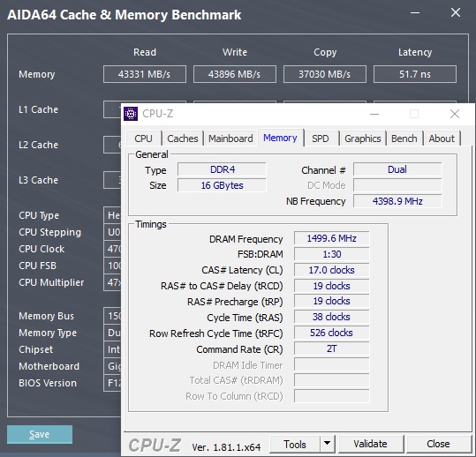
Task: Click the FSB:DRAM 1:30 value
Action: click(x=331, y=254)
